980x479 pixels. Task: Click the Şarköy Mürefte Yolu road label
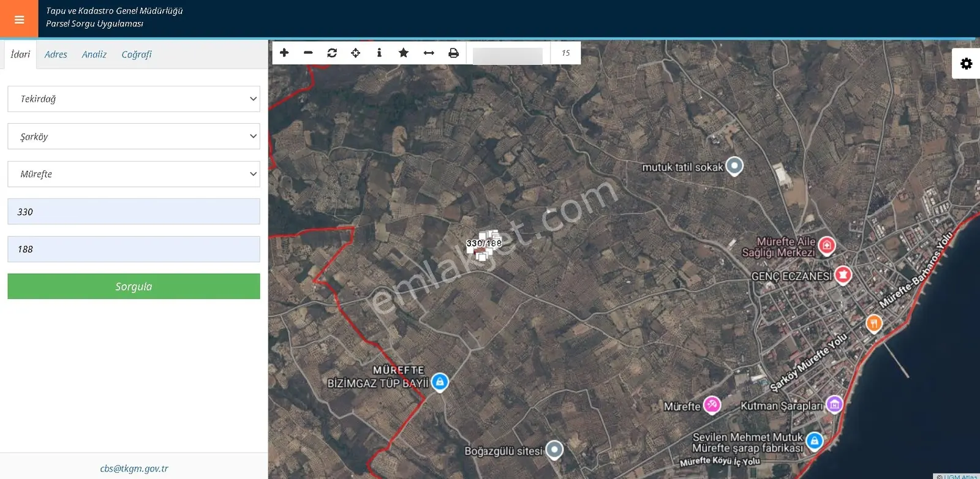[809, 361]
